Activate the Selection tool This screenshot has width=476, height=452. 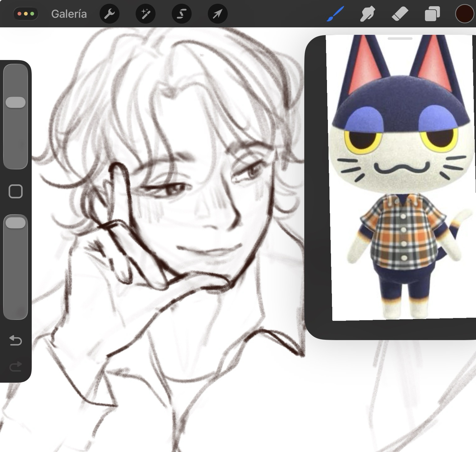click(x=182, y=14)
